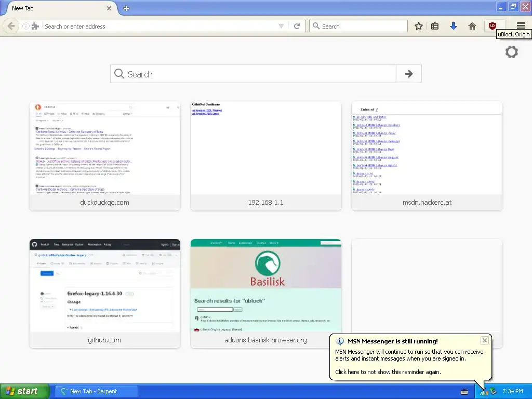Open the hamburger menu button
The height and width of the screenshot is (399, 532).
coord(521,26)
